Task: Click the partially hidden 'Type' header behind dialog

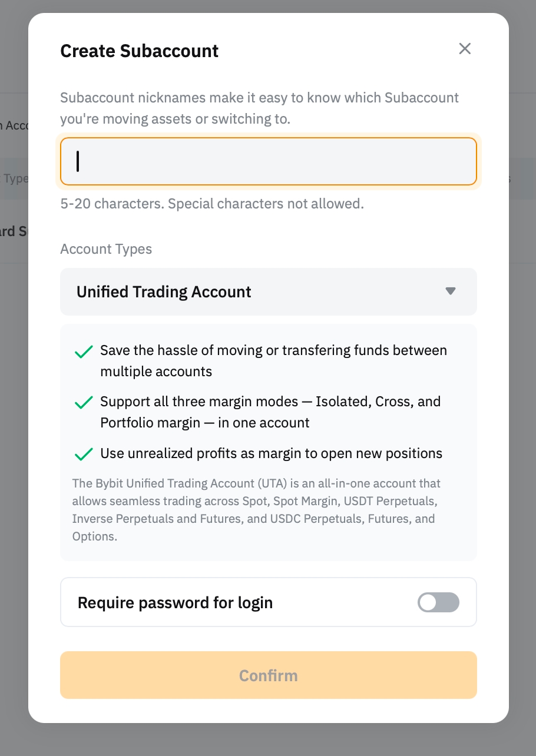Action: click(x=14, y=178)
